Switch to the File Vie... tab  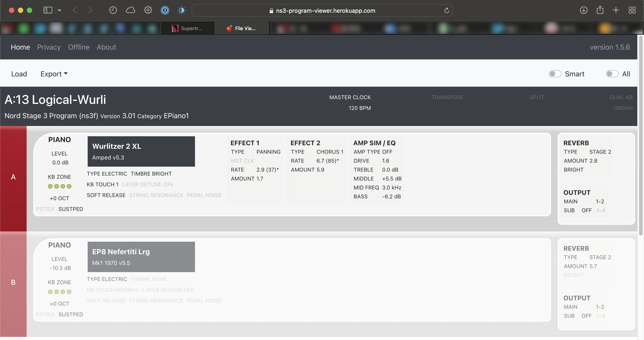(241, 28)
